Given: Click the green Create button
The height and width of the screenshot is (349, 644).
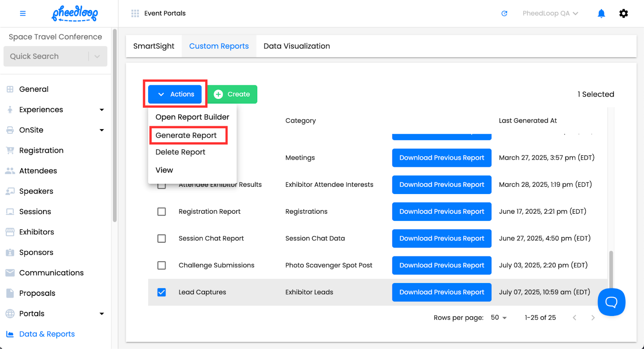Looking at the screenshot, I should coord(232,94).
